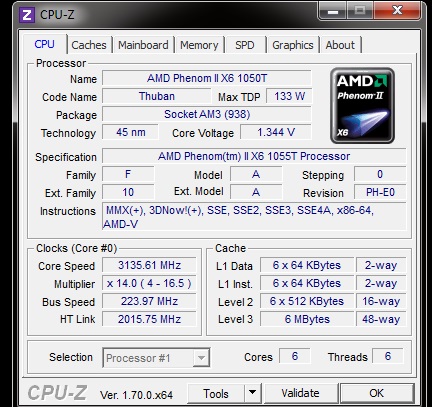Screen dimensions: 432x407
Task: Open the Processor #1 selection dropdown
Action: (156, 358)
